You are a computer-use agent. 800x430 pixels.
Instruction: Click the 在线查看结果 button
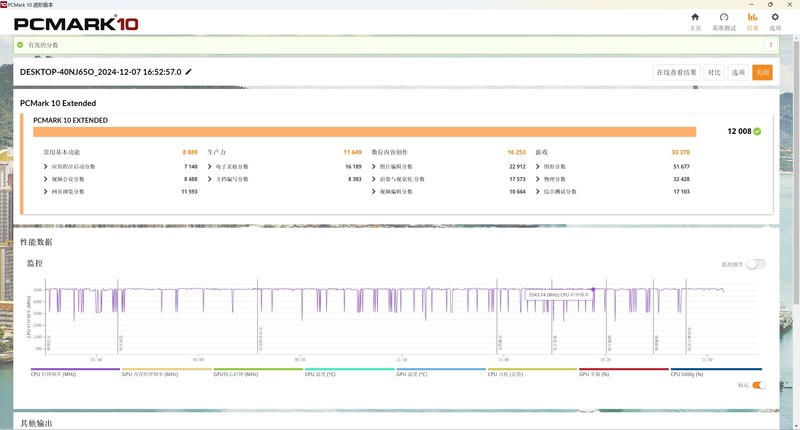[676, 72]
